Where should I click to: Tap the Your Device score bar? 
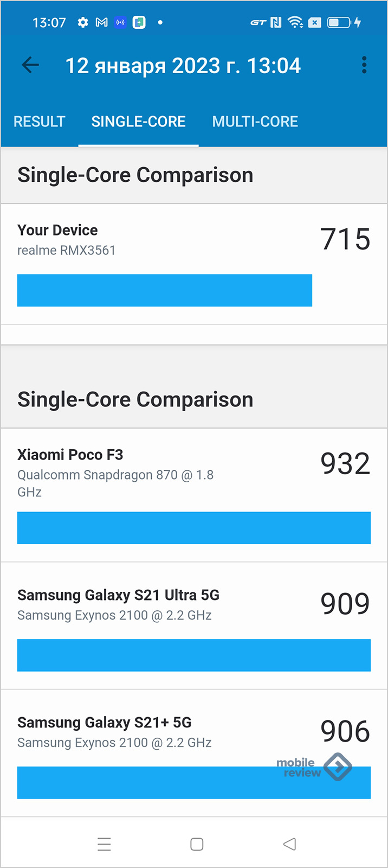coord(164,290)
